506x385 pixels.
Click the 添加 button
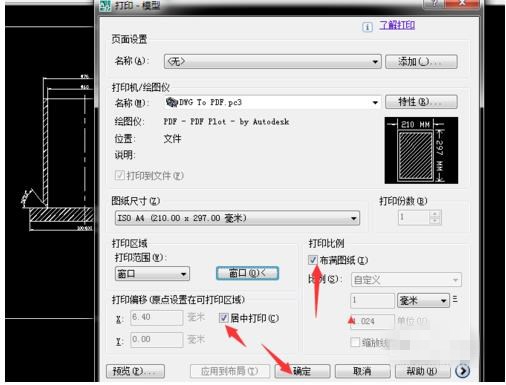coord(421,62)
